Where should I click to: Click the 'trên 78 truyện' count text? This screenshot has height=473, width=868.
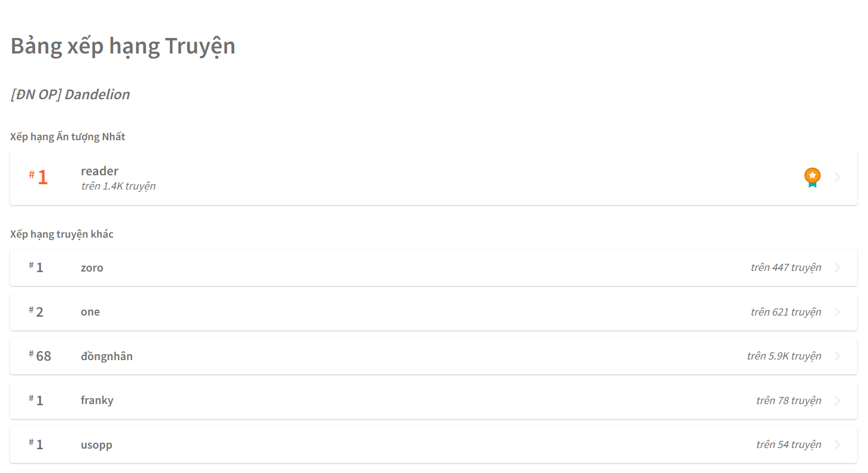[x=789, y=401]
